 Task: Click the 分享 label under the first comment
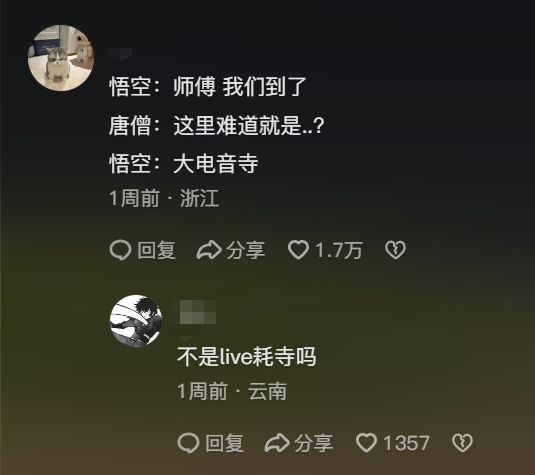246,250
